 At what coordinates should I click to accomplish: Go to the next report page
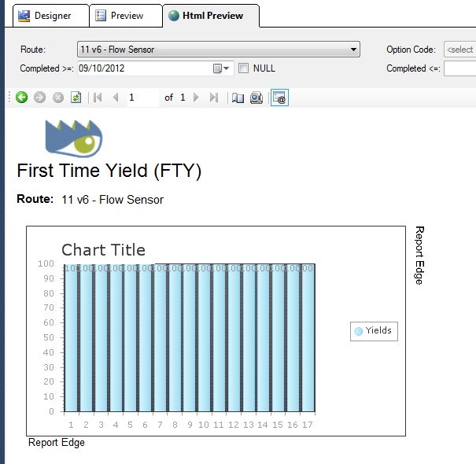pos(196,98)
